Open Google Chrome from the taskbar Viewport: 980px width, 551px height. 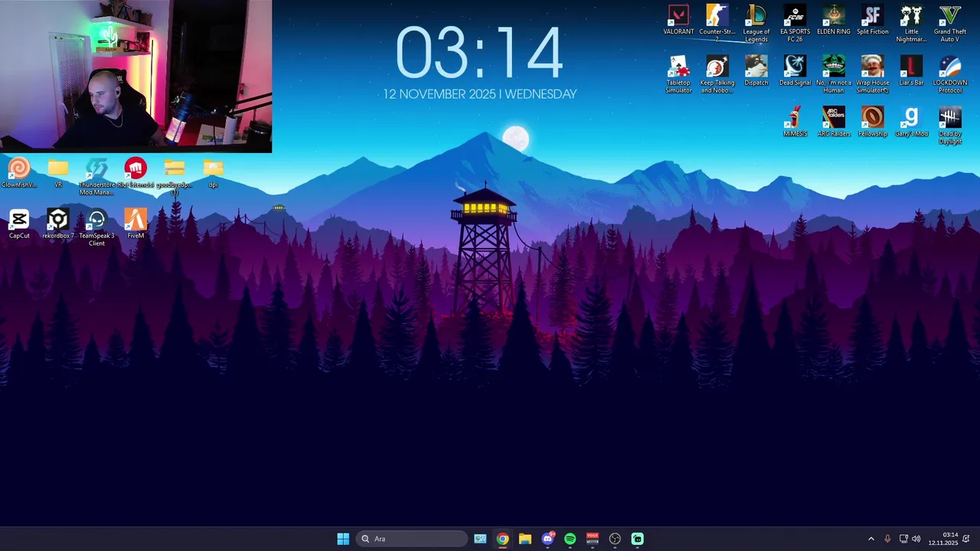pos(502,539)
